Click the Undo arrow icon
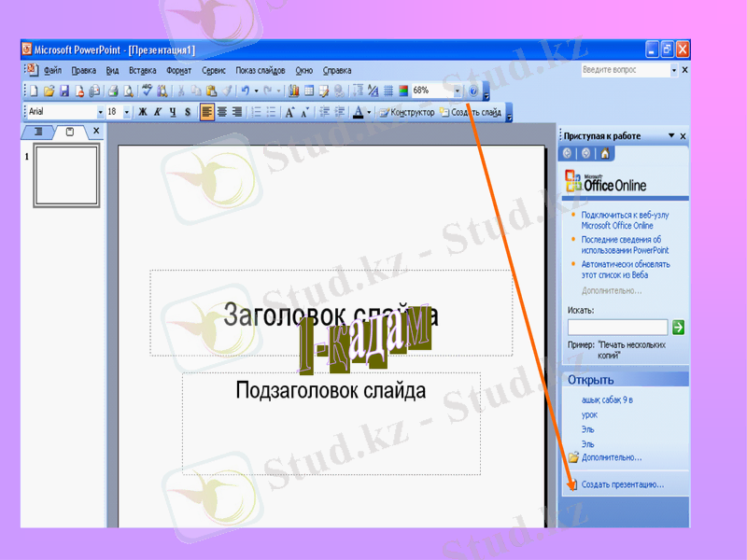747x560 pixels. 245,91
